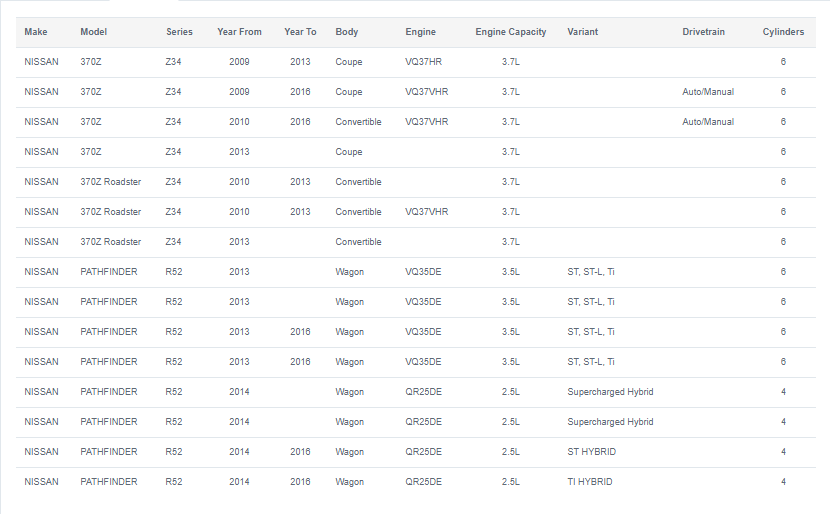The width and height of the screenshot is (830, 514).
Task: Select the Series column header
Action: [179, 32]
